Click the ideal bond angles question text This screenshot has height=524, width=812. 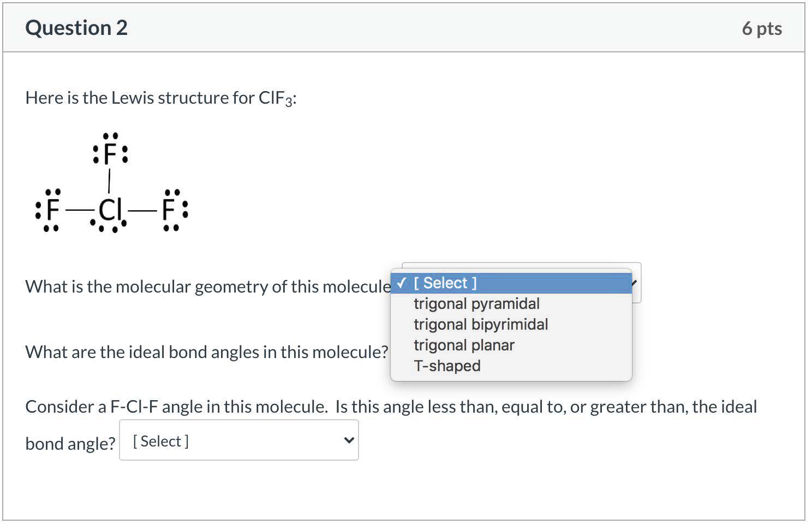click(x=207, y=352)
